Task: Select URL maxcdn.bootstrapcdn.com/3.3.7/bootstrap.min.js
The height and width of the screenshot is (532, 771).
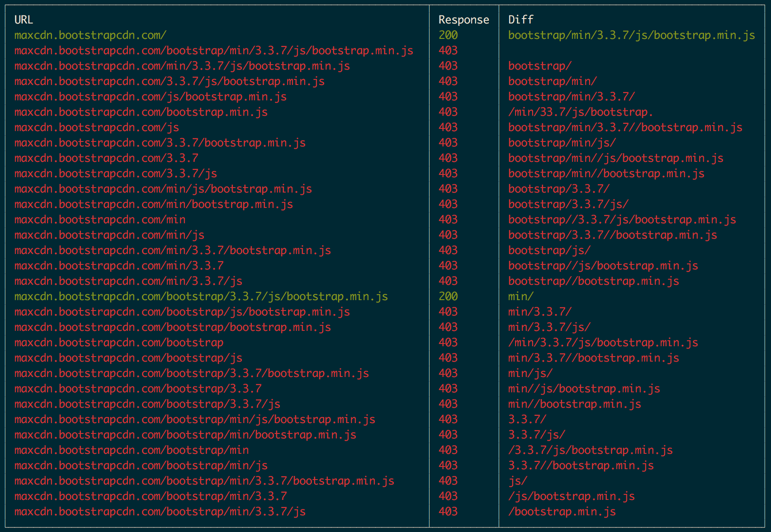Action: coord(160,143)
